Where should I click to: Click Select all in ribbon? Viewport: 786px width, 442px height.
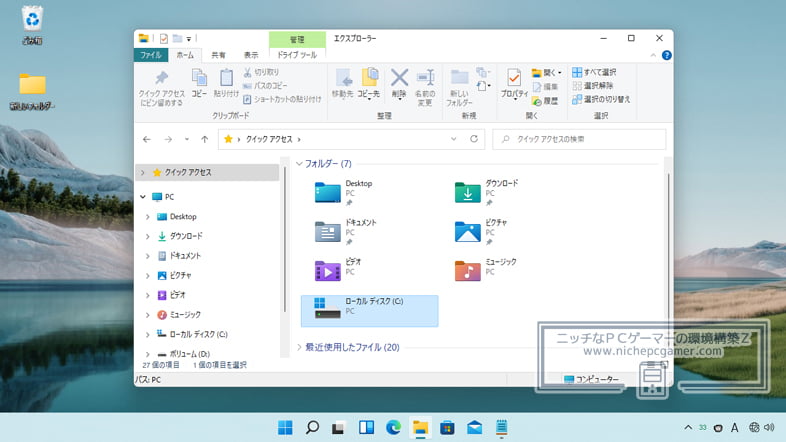[x=594, y=72]
